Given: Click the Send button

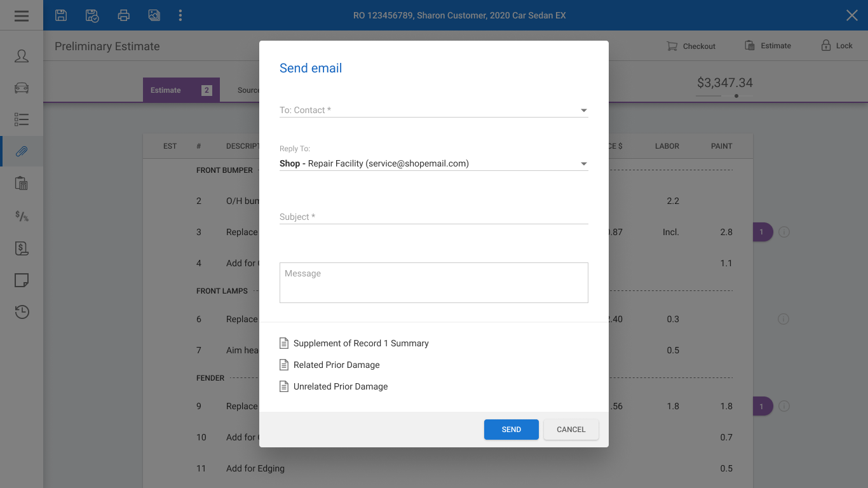Looking at the screenshot, I should pyautogui.click(x=512, y=430).
